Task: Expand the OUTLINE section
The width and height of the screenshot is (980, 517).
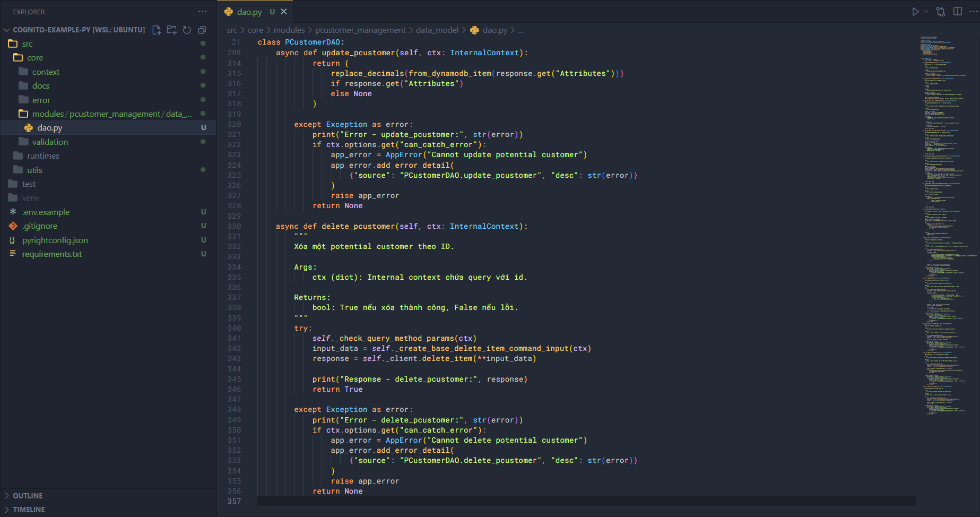Action: click(x=28, y=496)
